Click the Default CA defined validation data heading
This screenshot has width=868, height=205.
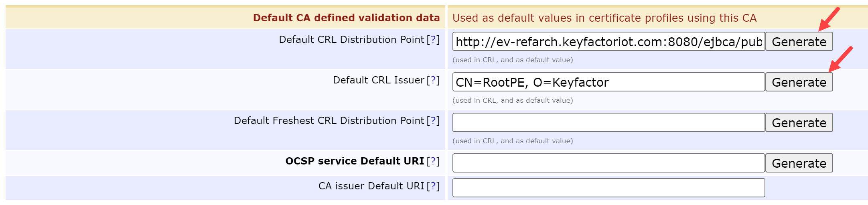pos(346,18)
